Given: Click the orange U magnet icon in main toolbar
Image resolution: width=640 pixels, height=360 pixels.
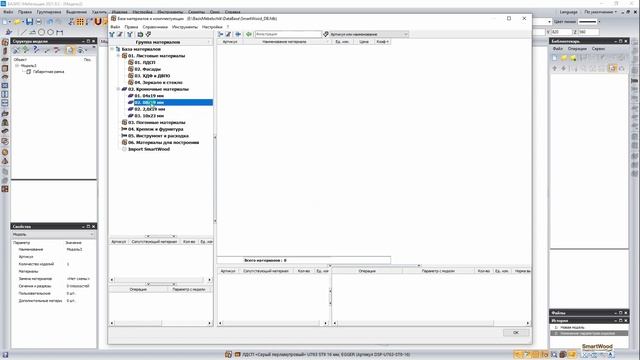Looking at the screenshot, I should click(x=98, y=22).
